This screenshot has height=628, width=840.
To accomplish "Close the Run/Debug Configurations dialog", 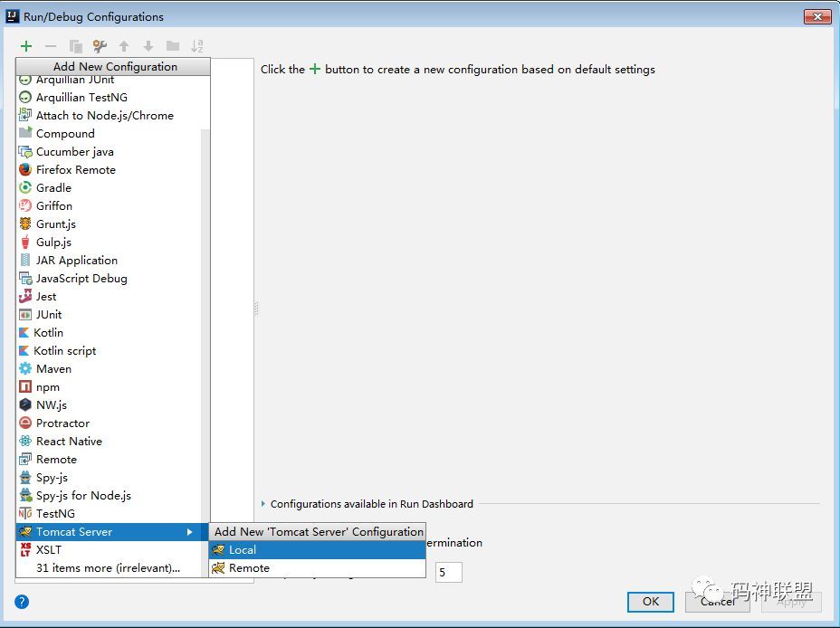I will (x=817, y=16).
